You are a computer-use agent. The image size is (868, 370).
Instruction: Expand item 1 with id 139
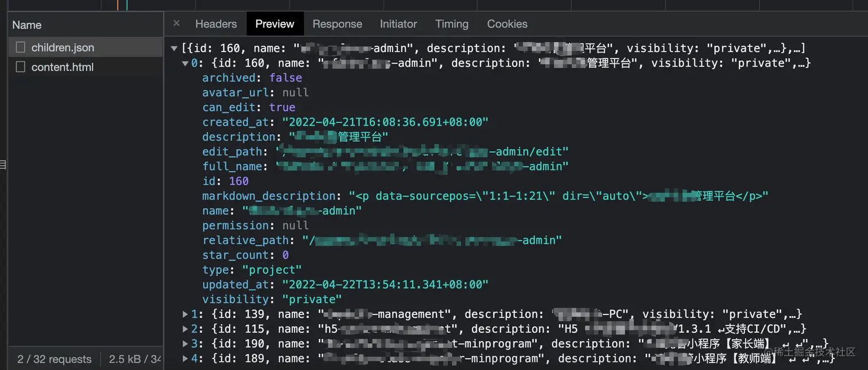pyautogui.click(x=185, y=314)
